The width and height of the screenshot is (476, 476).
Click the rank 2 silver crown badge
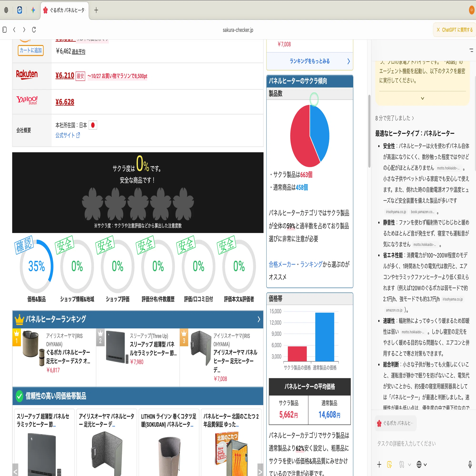click(100, 337)
